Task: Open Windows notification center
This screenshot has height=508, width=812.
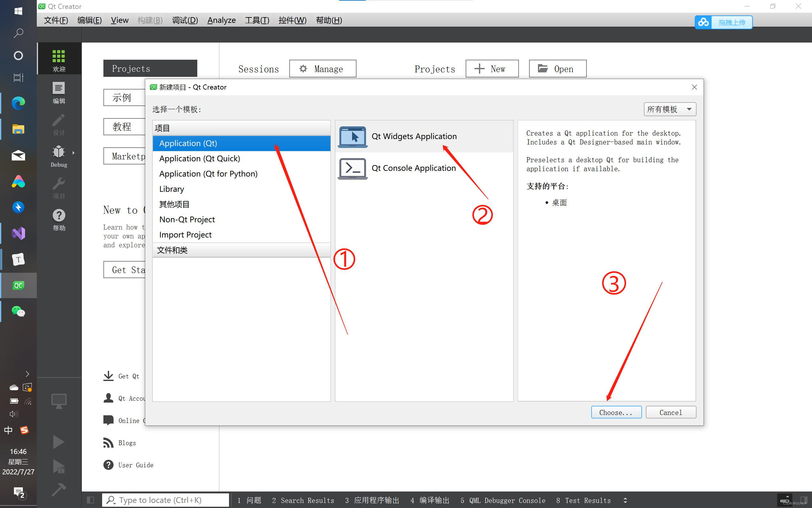Action: click(19, 493)
